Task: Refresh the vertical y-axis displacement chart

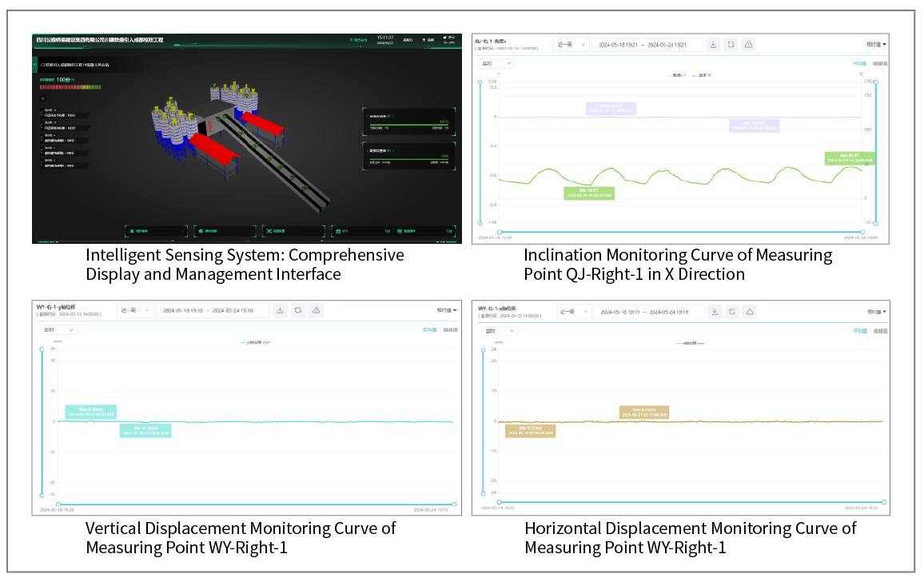Action: 297,310
